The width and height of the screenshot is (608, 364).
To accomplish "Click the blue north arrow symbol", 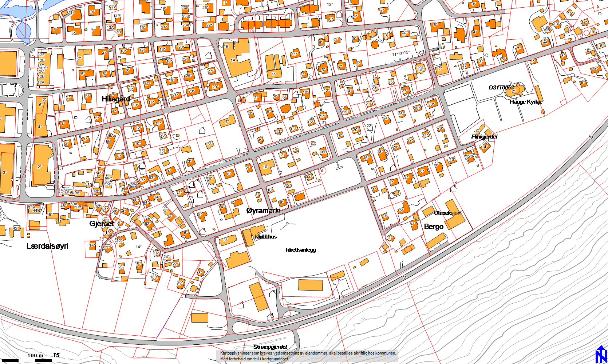I will 601,354.
